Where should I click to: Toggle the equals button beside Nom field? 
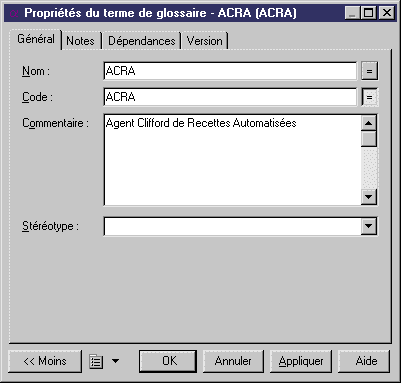(x=369, y=71)
